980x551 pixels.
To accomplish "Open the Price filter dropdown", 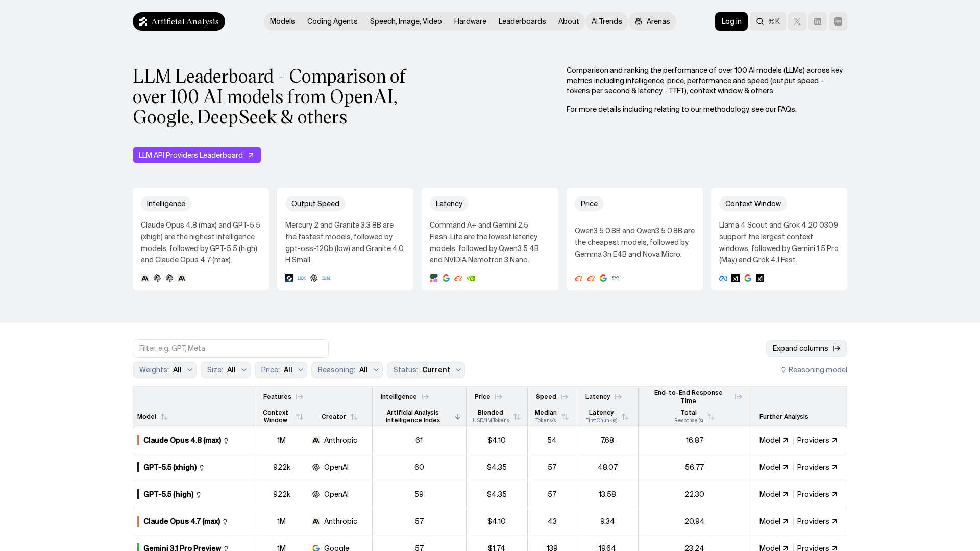I will point(281,370).
